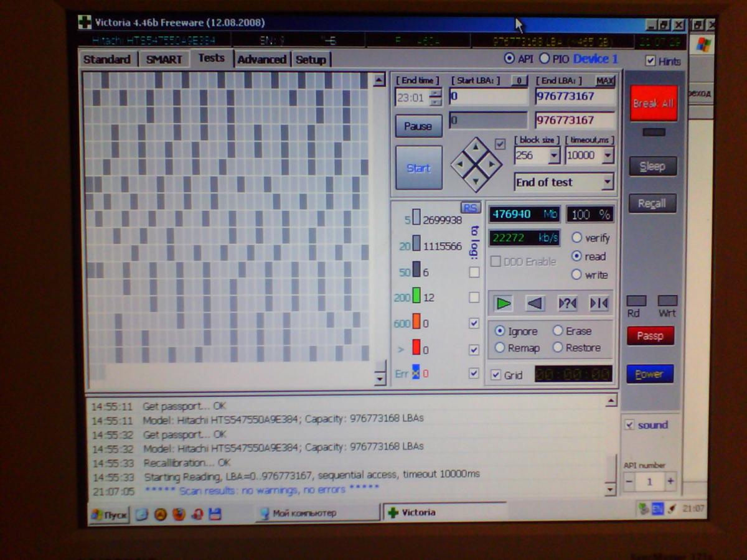The width and height of the screenshot is (747, 560).
Task: Choose the Remap bad block action
Action: (499, 348)
